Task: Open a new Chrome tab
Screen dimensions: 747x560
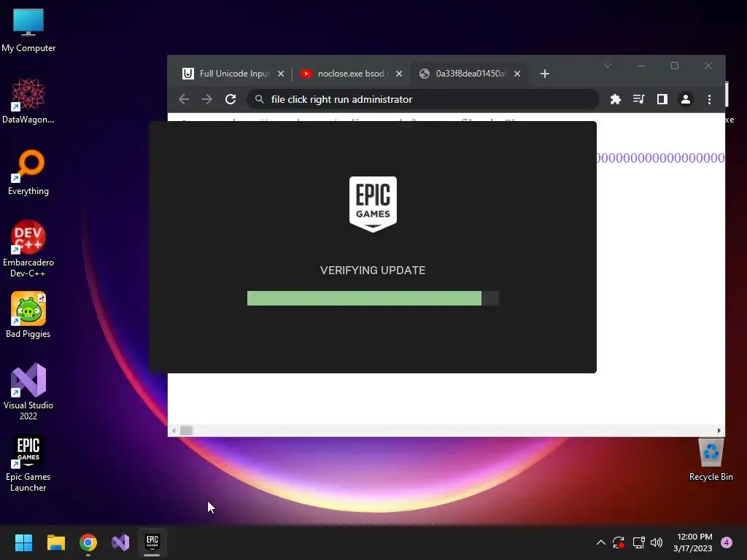Action: click(544, 74)
